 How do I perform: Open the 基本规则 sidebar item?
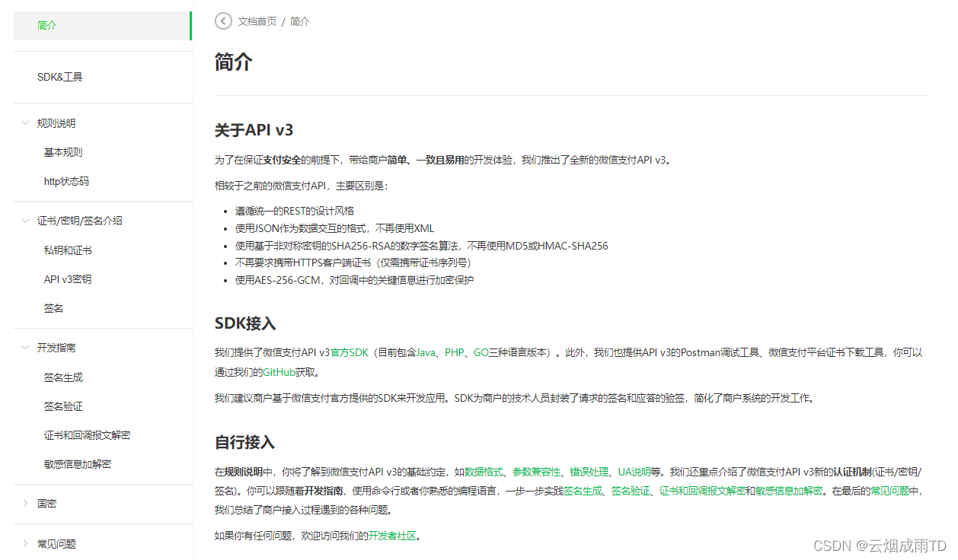pos(63,152)
